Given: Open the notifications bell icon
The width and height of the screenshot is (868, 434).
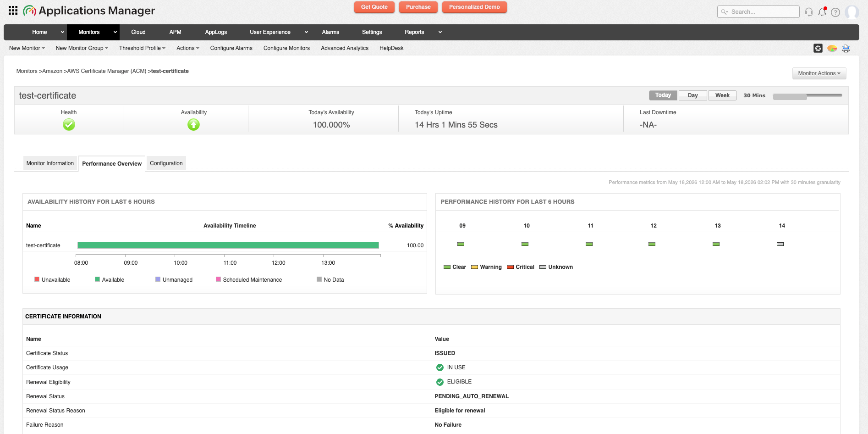Looking at the screenshot, I should pyautogui.click(x=822, y=11).
